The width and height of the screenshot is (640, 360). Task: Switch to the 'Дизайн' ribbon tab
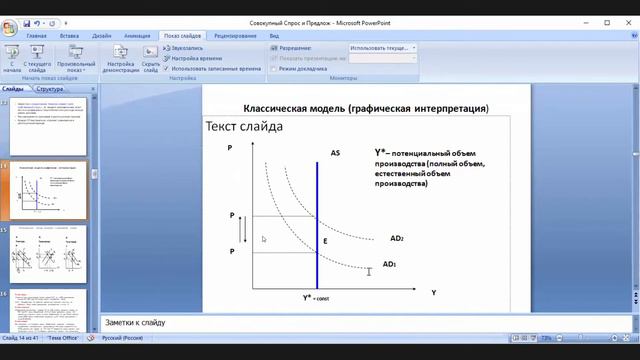coord(102,36)
